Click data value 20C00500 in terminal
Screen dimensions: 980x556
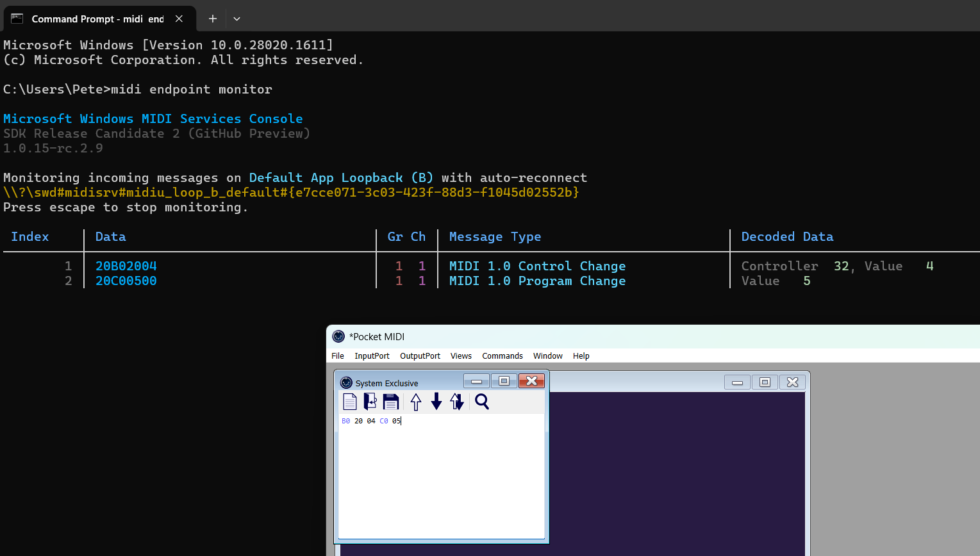[x=126, y=281]
